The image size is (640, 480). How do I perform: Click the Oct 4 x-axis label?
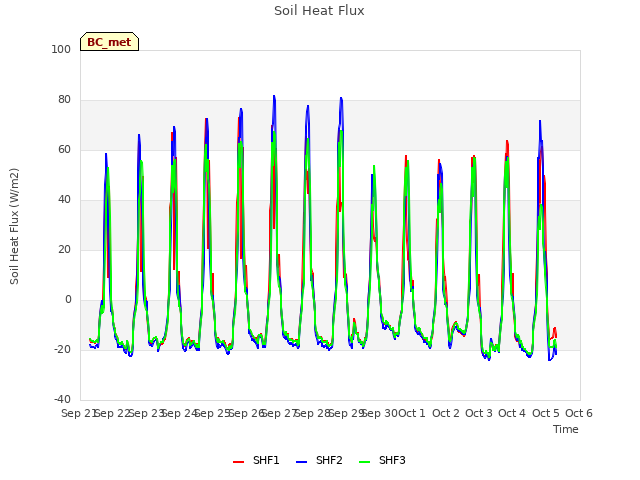tap(512, 413)
